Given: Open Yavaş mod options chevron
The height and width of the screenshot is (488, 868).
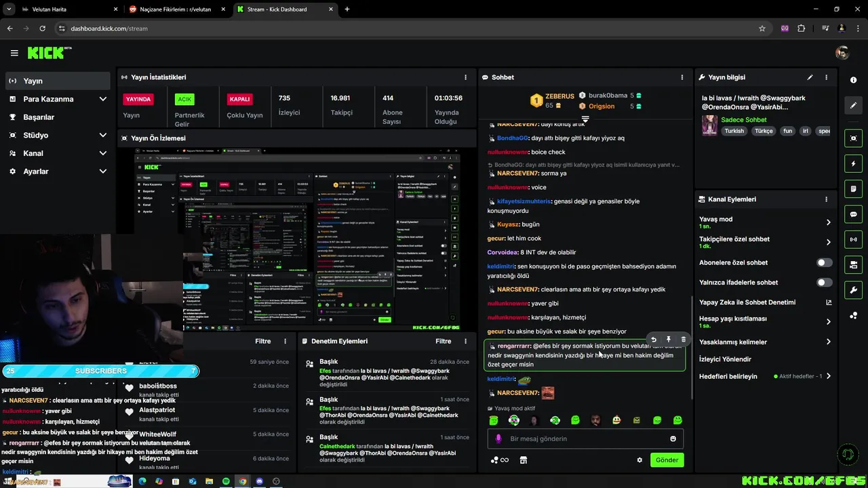Looking at the screenshot, I should (828, 222).
